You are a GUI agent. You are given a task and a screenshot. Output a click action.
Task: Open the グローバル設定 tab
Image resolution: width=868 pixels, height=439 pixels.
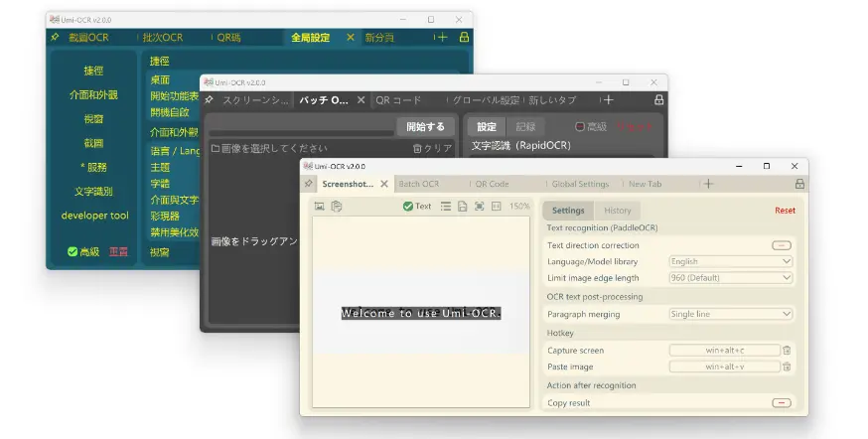[487, 100]
